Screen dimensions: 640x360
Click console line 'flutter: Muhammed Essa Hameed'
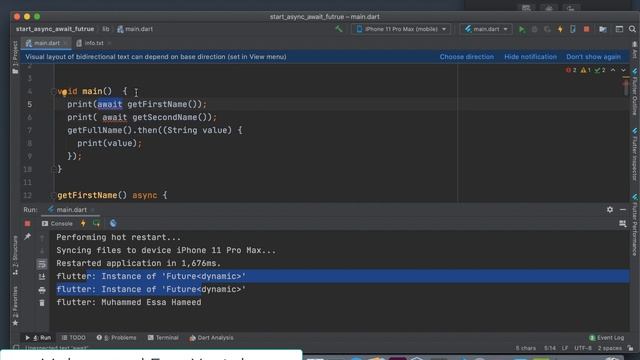coord(129,302)
